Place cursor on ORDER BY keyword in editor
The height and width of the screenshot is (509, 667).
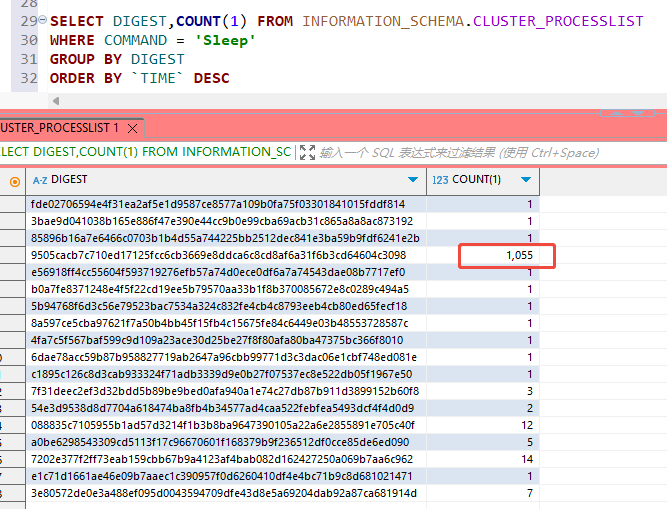(86, 79)
